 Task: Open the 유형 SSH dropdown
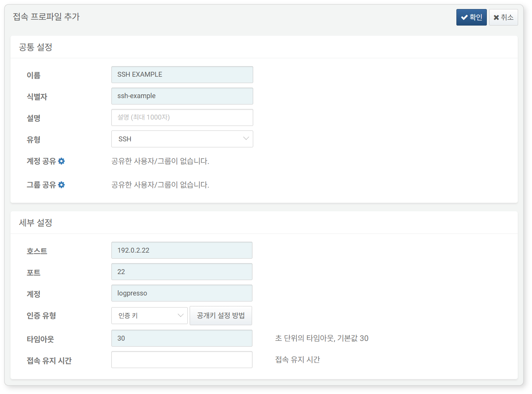pos(182,139)
